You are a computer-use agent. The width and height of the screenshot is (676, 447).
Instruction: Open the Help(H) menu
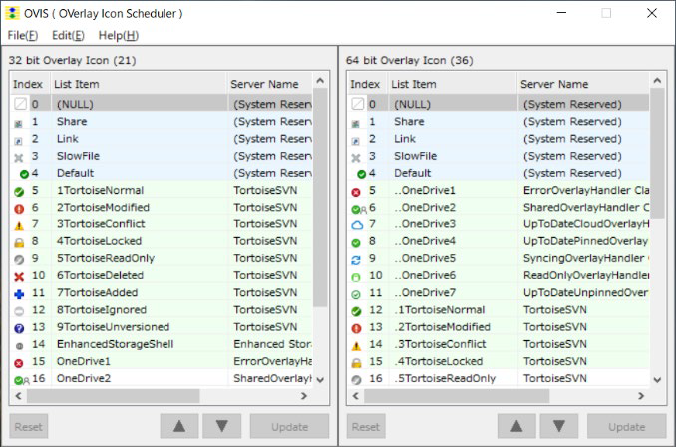(119, 35)
